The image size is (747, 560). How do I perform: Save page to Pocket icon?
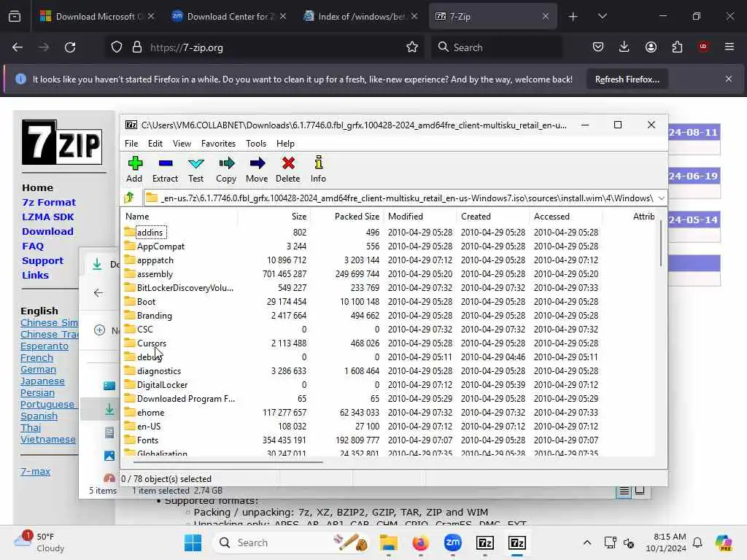click(x=598, y=47)
